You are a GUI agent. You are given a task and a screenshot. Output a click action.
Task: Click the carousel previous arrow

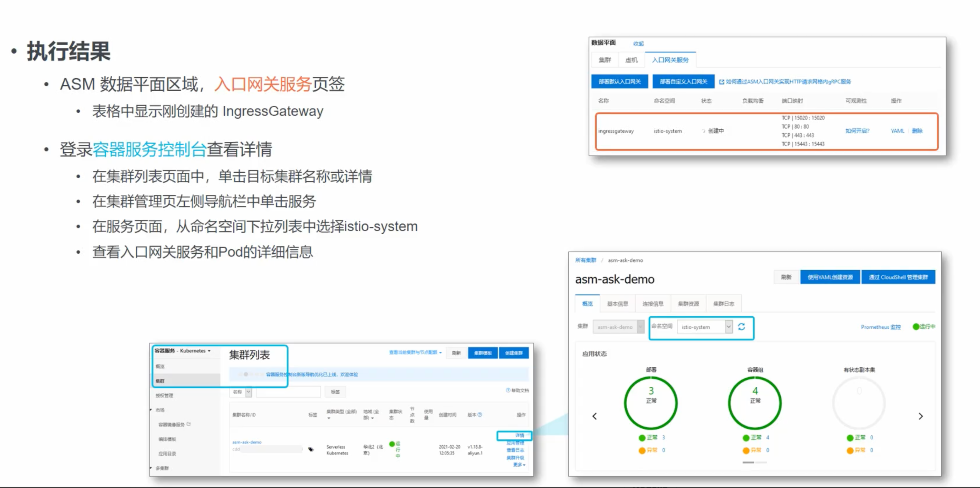tap(594, 416)
